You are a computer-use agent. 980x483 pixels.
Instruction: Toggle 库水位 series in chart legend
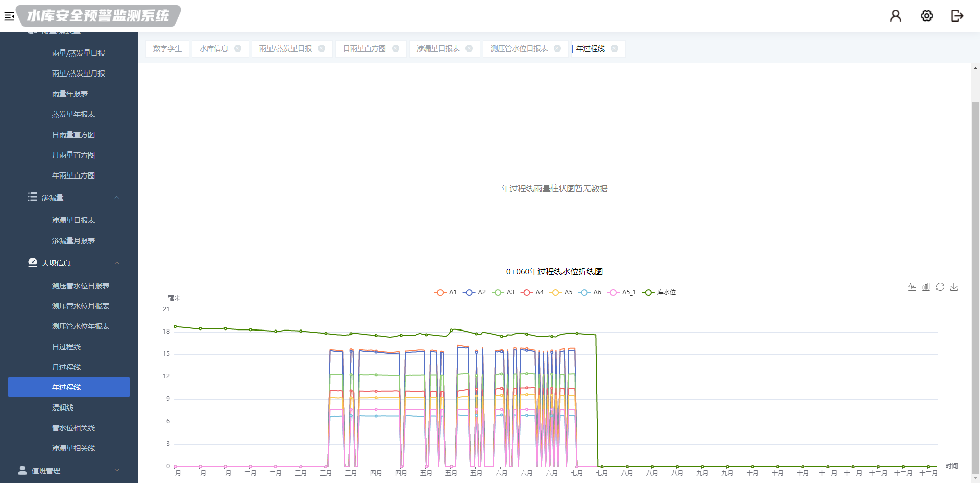[x=659, y=292]
